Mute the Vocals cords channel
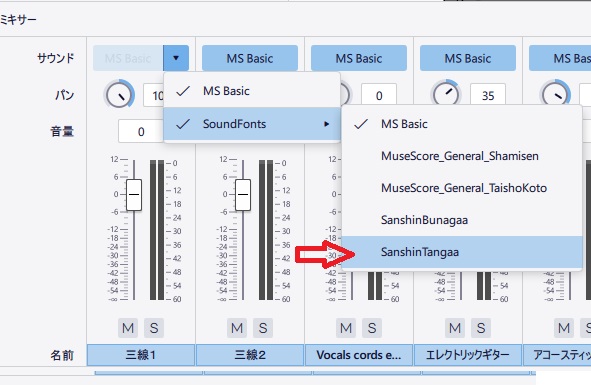Viewport: 591px width, 385px height. 346,328
